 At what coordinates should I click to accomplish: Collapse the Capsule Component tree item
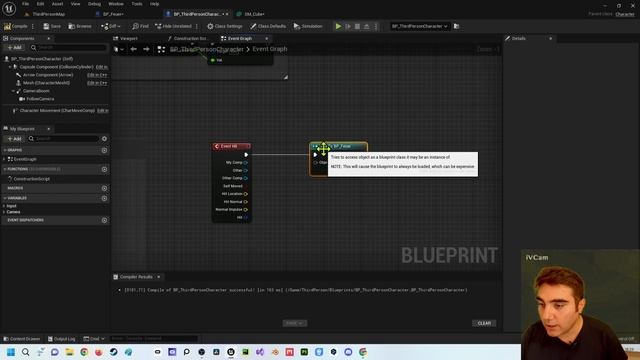(x=10, y=67)
